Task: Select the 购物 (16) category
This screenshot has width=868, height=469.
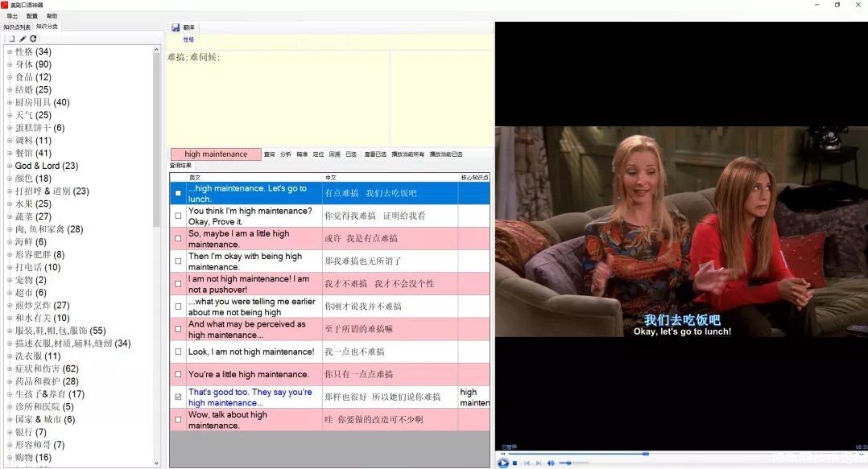Action: pyautogui.click(x=33, y=458)
